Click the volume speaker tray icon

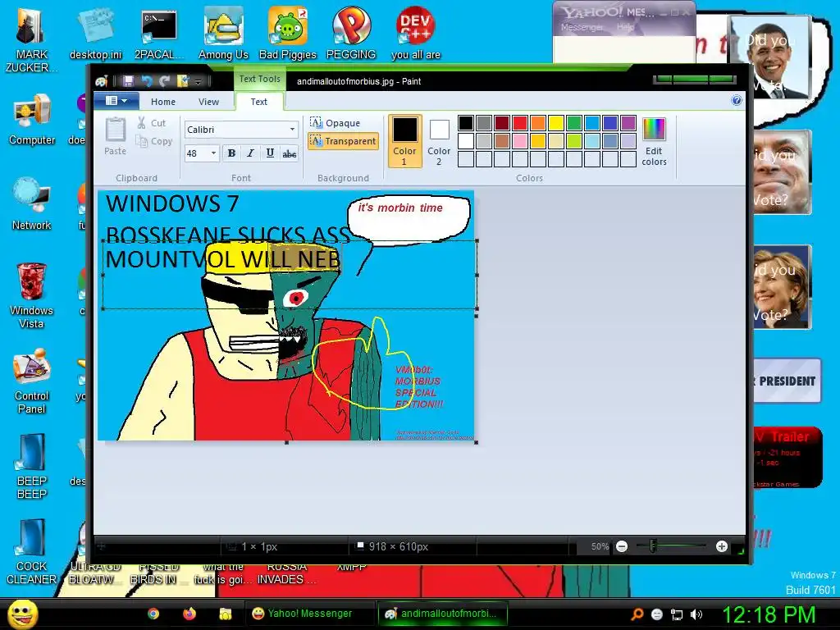pyautogui.click(x=696, y=614)
